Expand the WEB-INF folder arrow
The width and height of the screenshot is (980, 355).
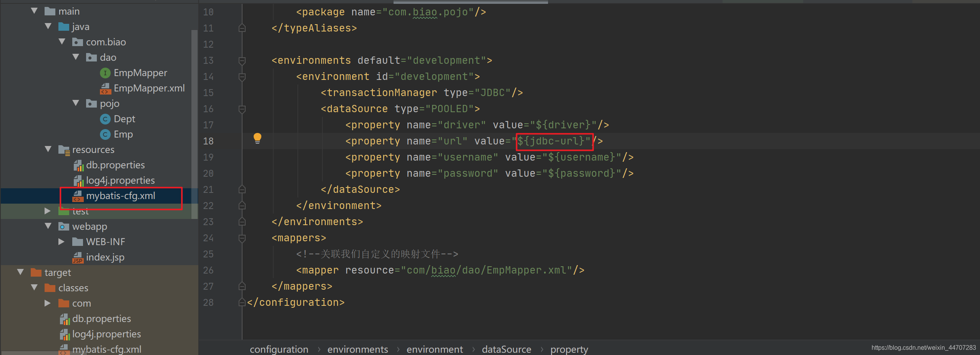tap(61, 242)
